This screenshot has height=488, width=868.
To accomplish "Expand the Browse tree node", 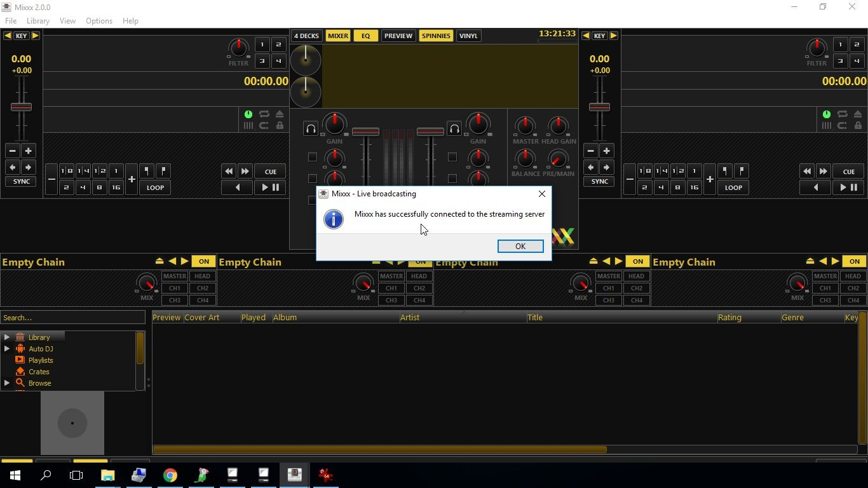I will [x=7, y=383].
